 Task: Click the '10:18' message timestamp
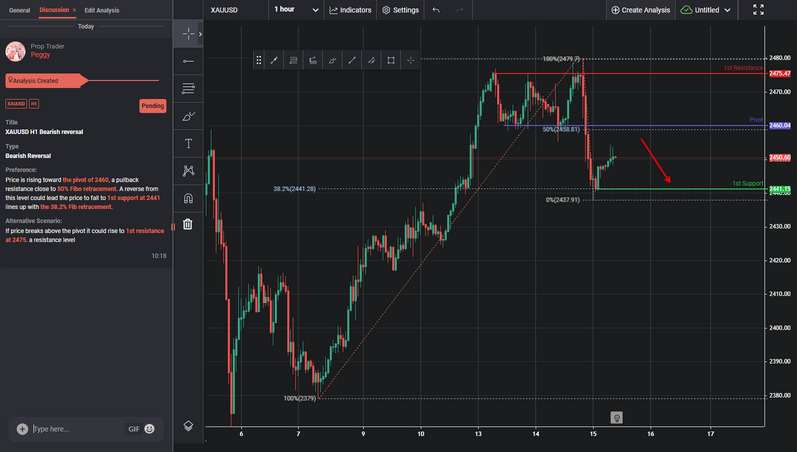pyautogui.click(x=159, y=256)
